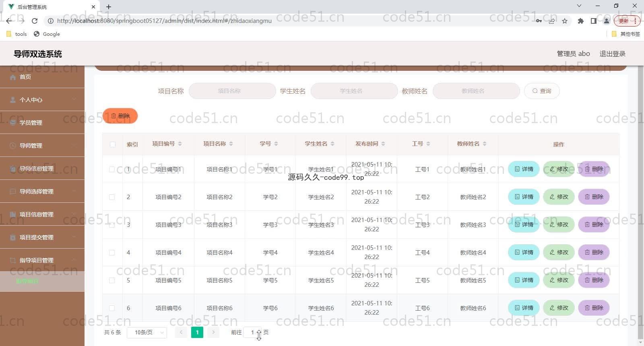Click the 查询 search button

pyautogui.click(x=542, y=91)
